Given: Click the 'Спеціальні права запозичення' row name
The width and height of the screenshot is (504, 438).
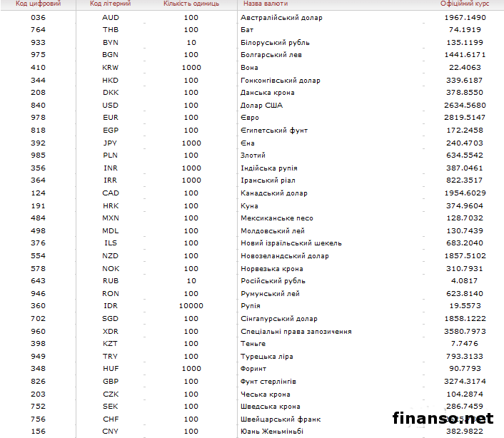Looking at the screenshot, I should pos(296,332).
